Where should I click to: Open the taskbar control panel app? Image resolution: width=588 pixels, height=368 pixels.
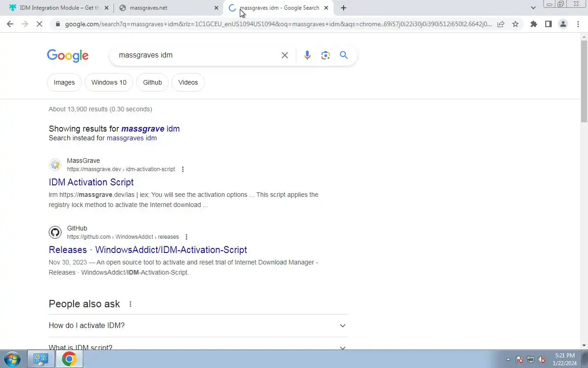tap(41, 359)
